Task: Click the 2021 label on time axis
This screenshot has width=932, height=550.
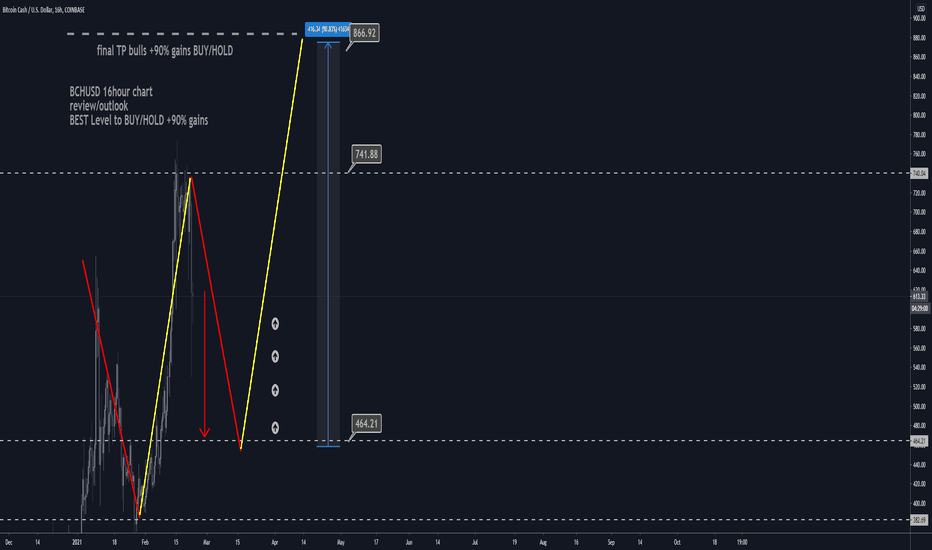Action: click(77, 542)
